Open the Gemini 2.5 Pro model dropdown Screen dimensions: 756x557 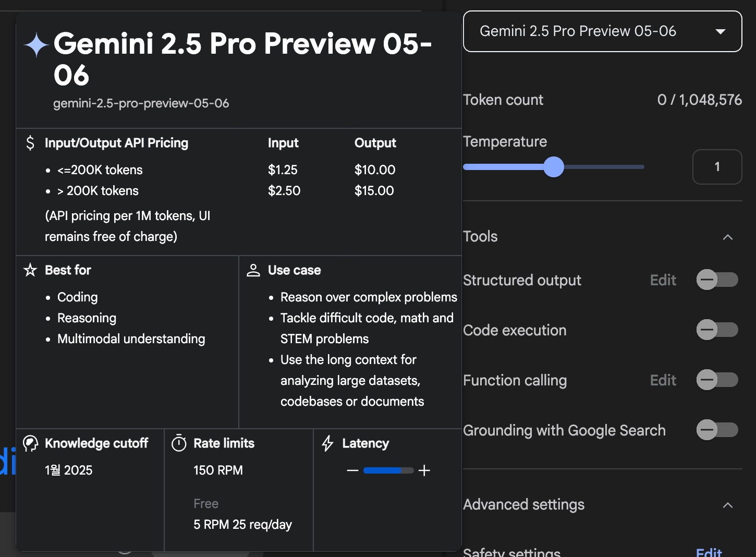(602, 31)
